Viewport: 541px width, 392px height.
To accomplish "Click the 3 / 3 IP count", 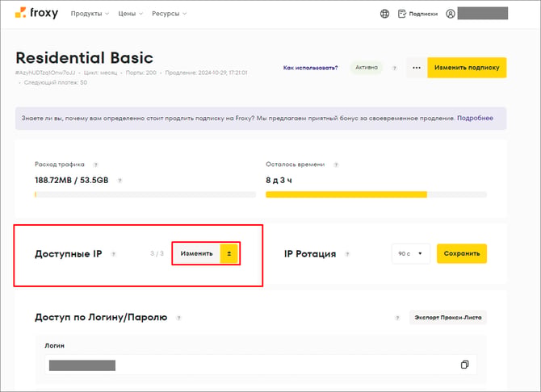I will pos(157,254).
